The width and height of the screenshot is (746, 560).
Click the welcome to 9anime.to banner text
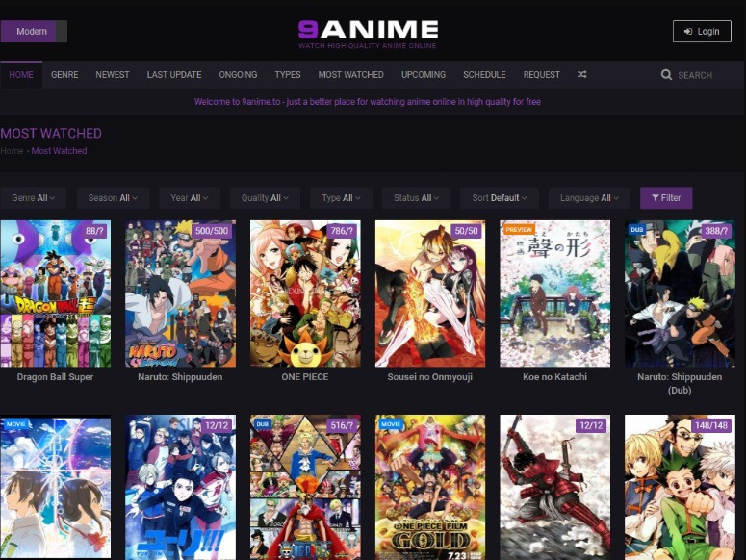point(368,102)
